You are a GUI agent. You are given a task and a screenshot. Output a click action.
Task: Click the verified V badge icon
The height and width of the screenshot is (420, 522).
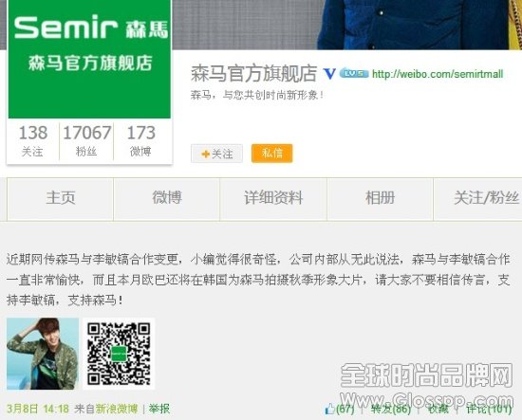pos(329,74)
